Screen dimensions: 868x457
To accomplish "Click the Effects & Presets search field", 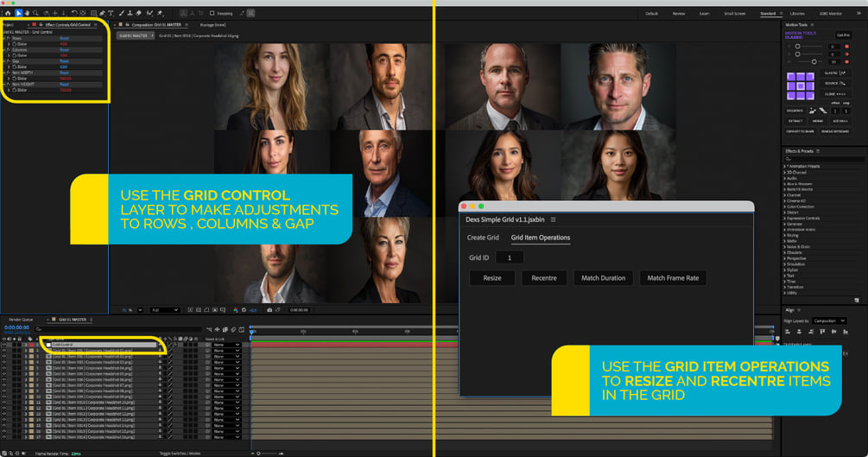I will [825, 159].
